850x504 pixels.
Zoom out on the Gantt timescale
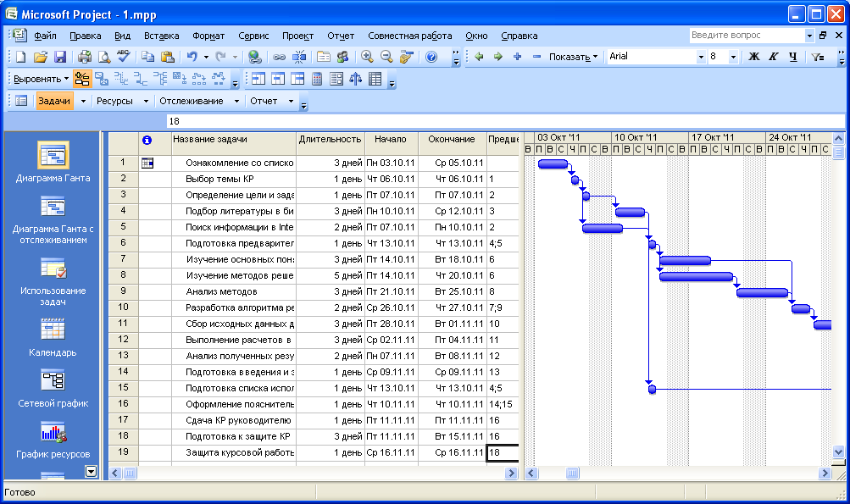386,57
